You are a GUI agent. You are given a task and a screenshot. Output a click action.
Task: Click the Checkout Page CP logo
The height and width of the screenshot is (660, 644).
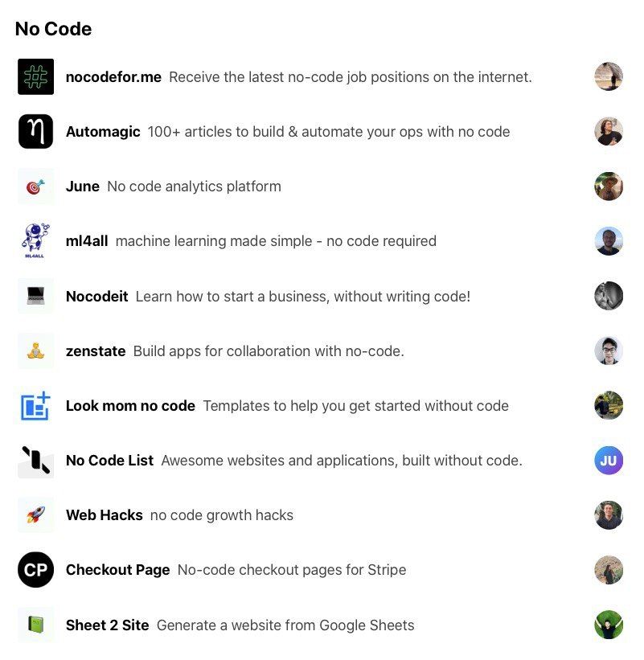(35, 570)
